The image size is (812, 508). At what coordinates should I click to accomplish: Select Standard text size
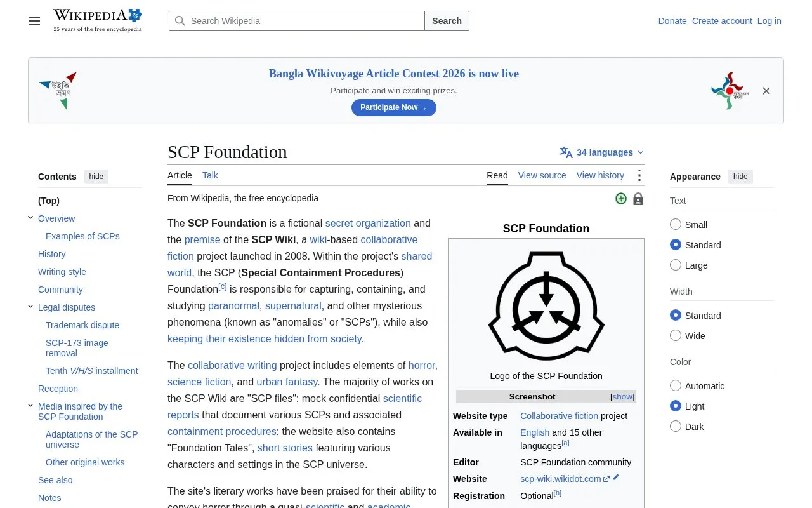(x=676, y=244)
